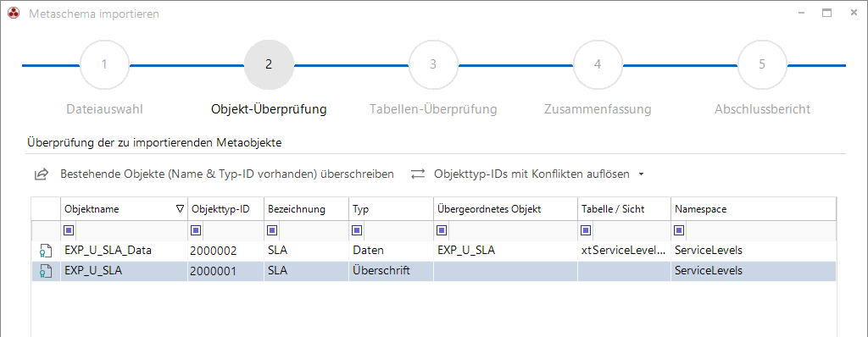The width and height of the screenshot is (868, 337).
Task: Click the Daten type cell
Action: coord(391,251)
